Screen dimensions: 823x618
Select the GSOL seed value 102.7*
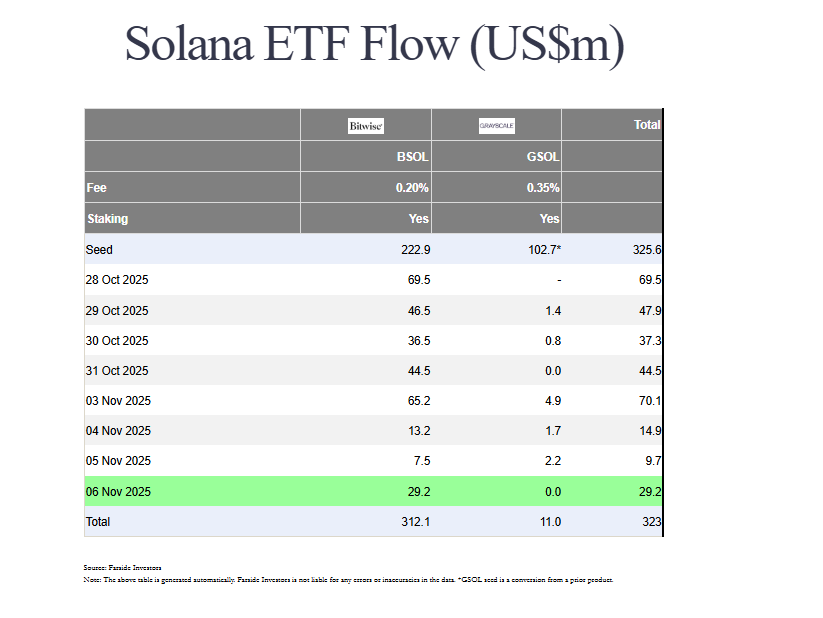[541, 249]
